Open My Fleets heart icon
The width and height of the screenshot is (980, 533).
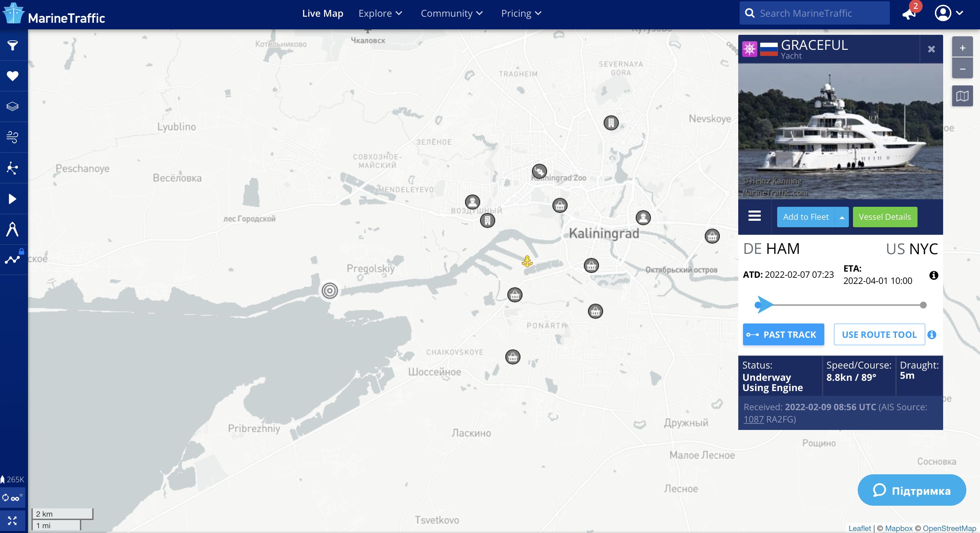tap(13, 76)
